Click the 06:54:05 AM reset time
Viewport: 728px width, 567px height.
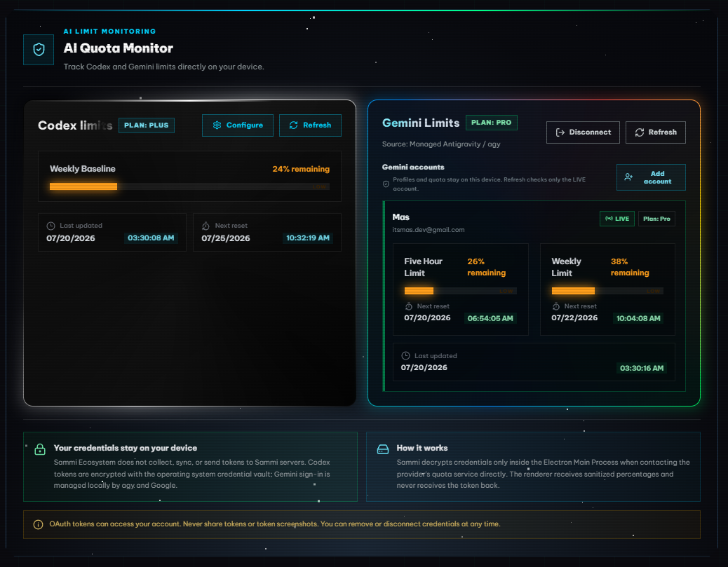pos(490,318)
